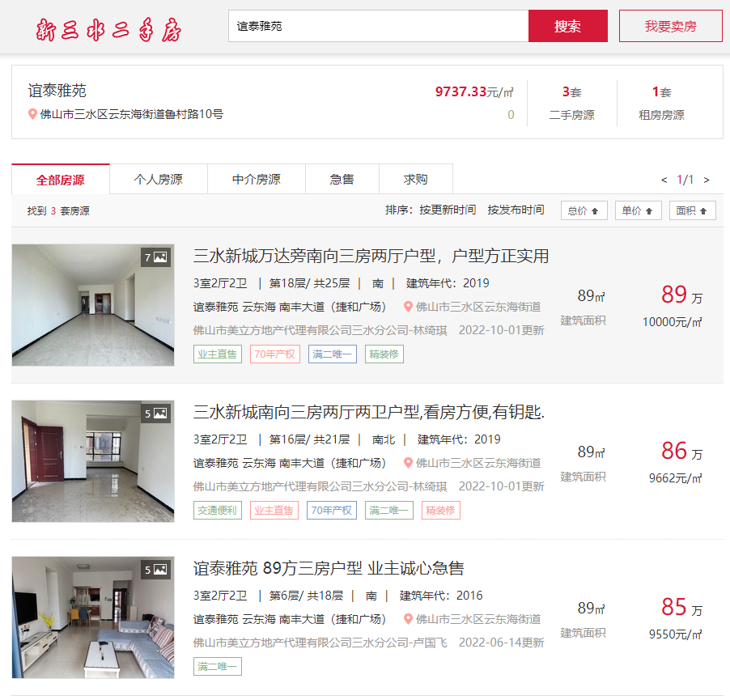Click the map pin icon in third listing
The width and height of the screenshot is (730, 700).
[x=409, y=619]
